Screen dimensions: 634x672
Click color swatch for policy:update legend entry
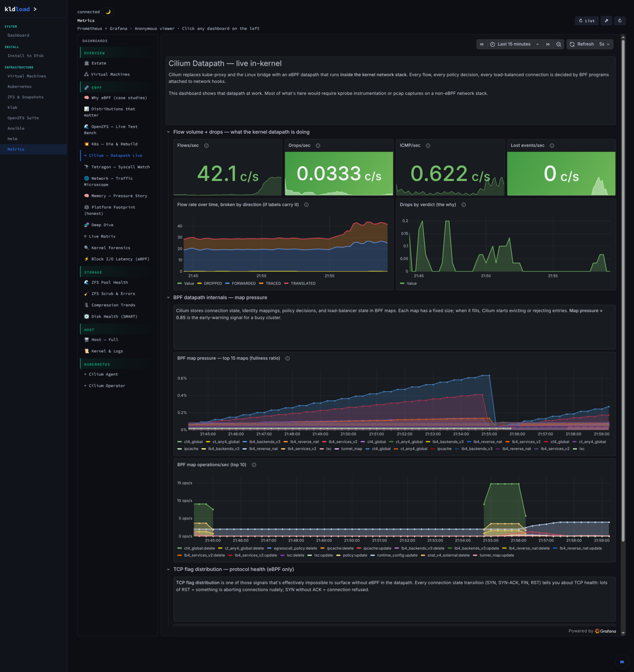click(338, 556)
